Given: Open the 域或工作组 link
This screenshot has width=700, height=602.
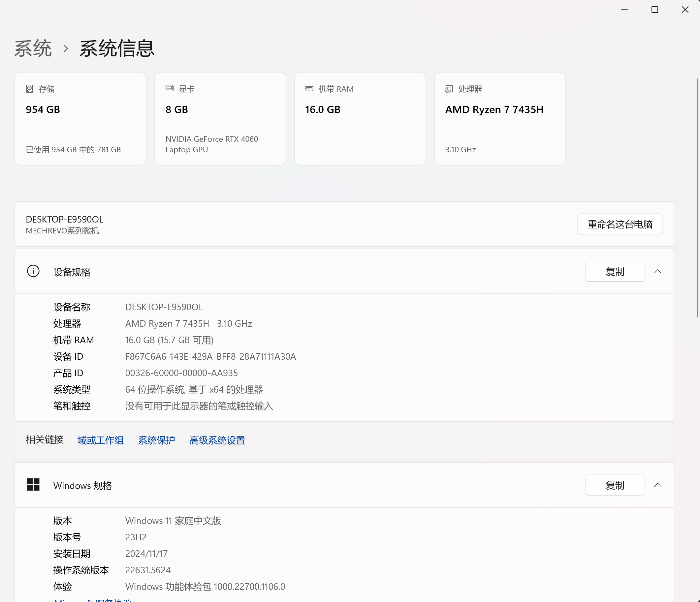Looking at the screenshot, I should (100, 440).
